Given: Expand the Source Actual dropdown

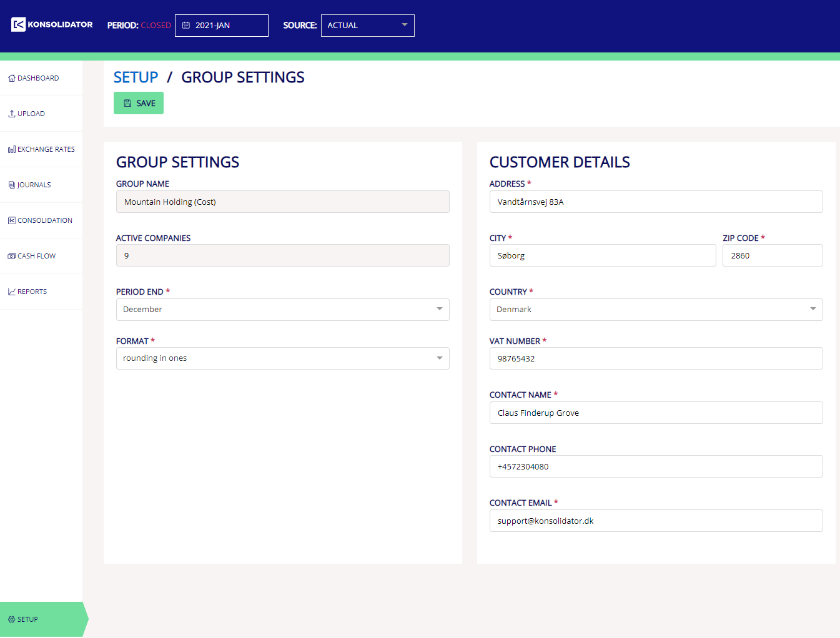Looking at the screenshot, I should 367,26.
